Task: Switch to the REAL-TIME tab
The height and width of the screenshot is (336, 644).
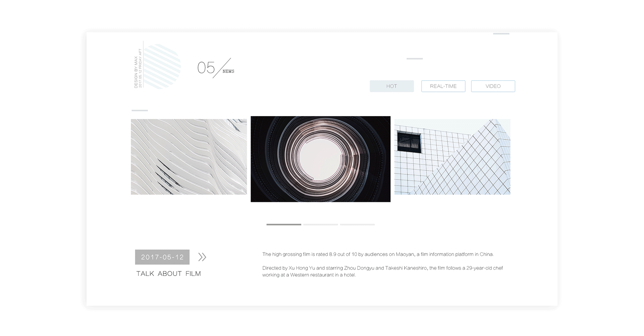Action: point(443,86)
